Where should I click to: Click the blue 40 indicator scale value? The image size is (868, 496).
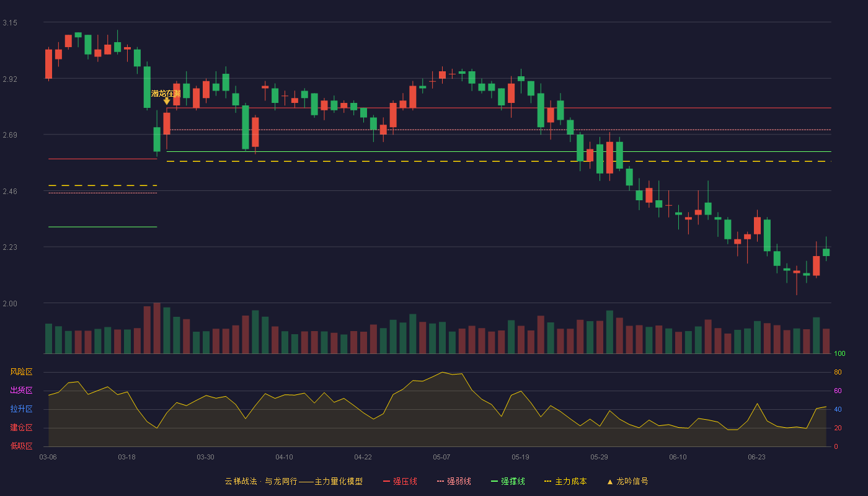click(838, 409)
